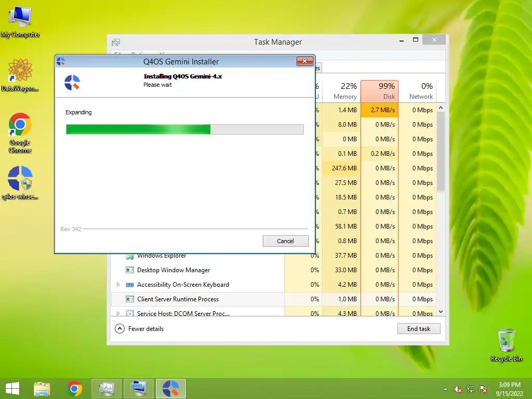Select Accessibility On-Screen Keyboard process
The width and height of the screenshot is (532, 399).
click(274, 285)
